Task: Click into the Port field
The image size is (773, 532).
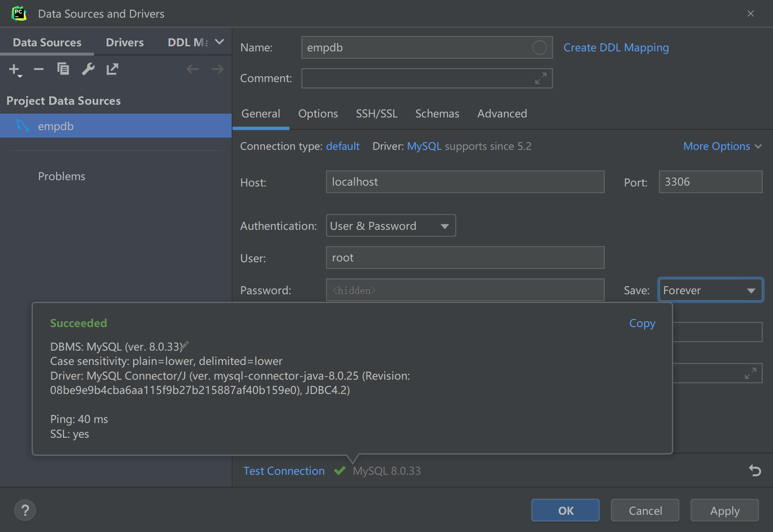Action: click(711, 182)
